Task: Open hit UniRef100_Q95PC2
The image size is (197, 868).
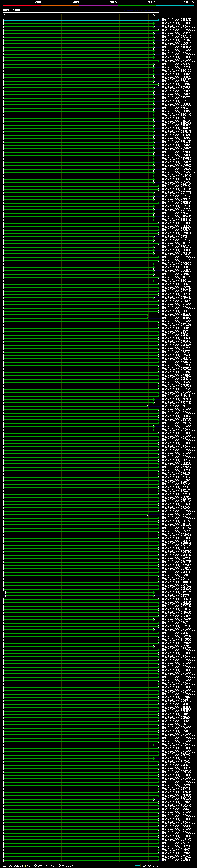Action: tap(176, 33)
